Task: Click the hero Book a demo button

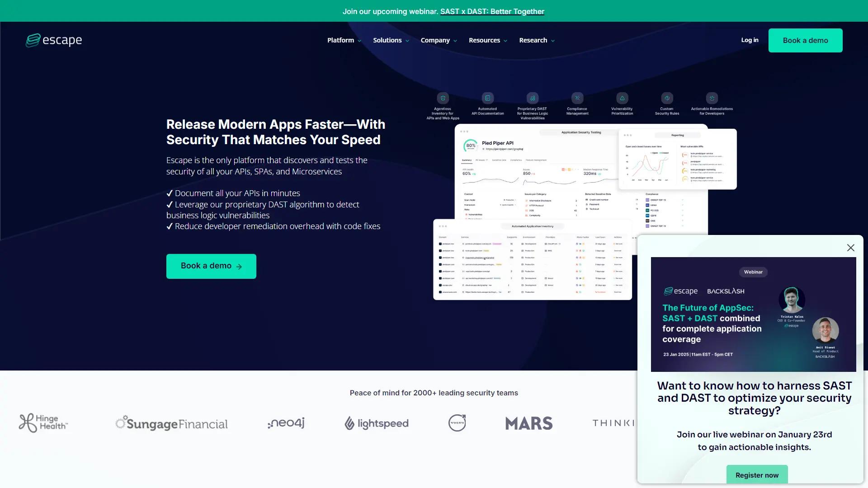Action: click(211, 266)
